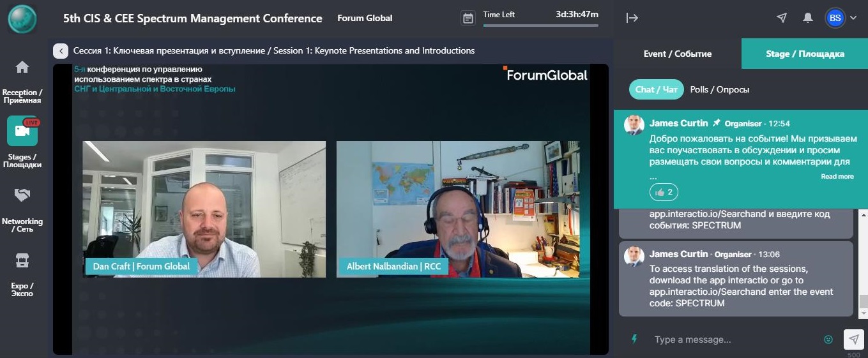The height and width of the screenshot is (358, 868).
Task: Open Reception / Приёмная home icon
Action: tap(22, 67)
